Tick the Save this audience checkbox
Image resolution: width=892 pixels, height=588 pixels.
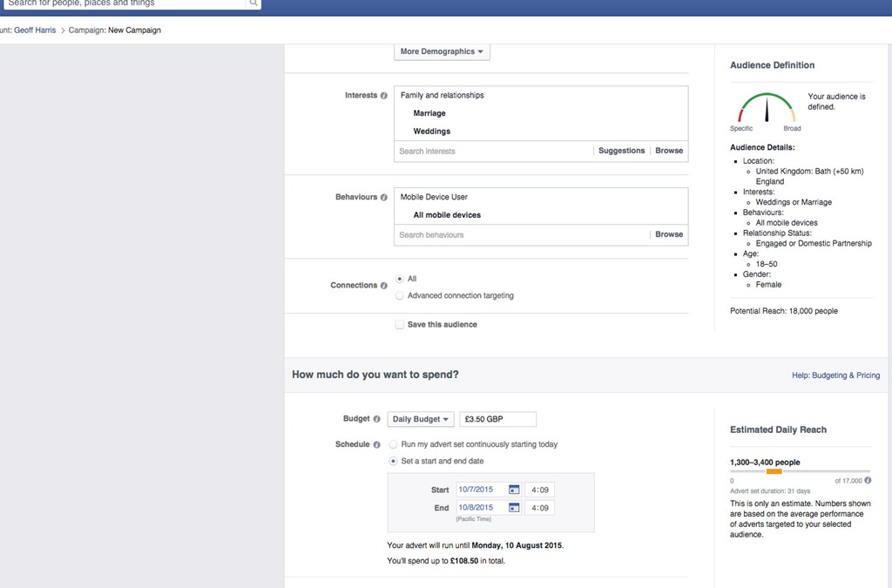[399, 325]
